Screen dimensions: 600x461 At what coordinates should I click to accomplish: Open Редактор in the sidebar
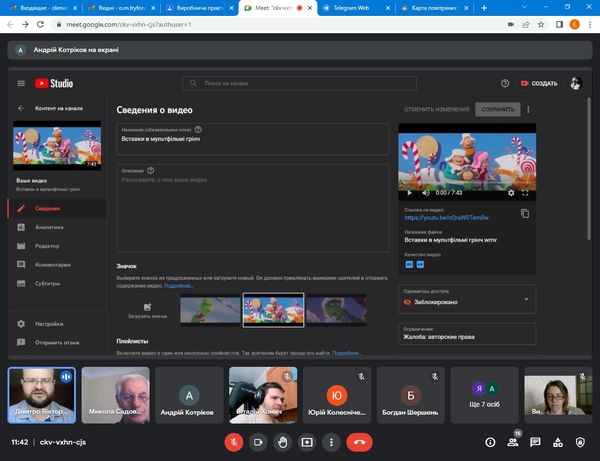pyautogui.click(x=57, y=246)
